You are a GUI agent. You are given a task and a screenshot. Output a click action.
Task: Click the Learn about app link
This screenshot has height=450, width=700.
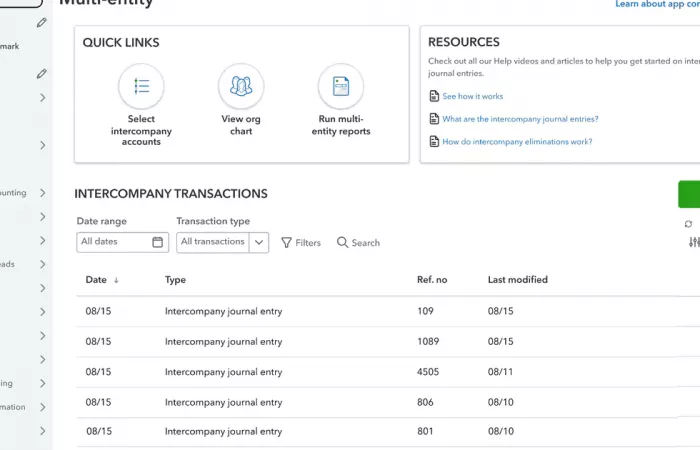(657, 4)
